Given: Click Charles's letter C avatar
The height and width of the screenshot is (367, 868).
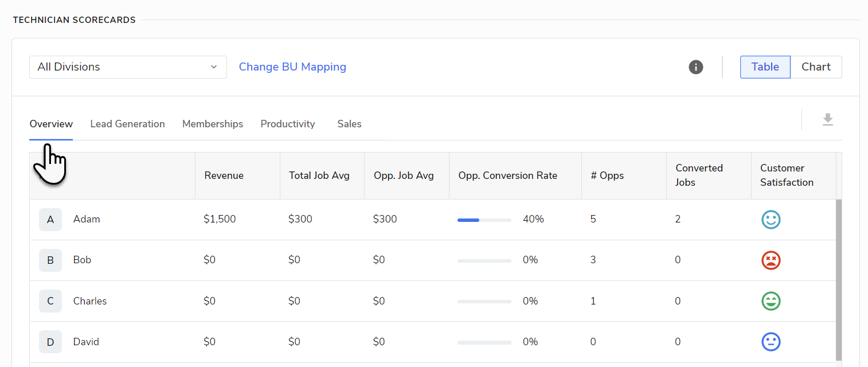Looking at the screenshot, I should 50,301.
